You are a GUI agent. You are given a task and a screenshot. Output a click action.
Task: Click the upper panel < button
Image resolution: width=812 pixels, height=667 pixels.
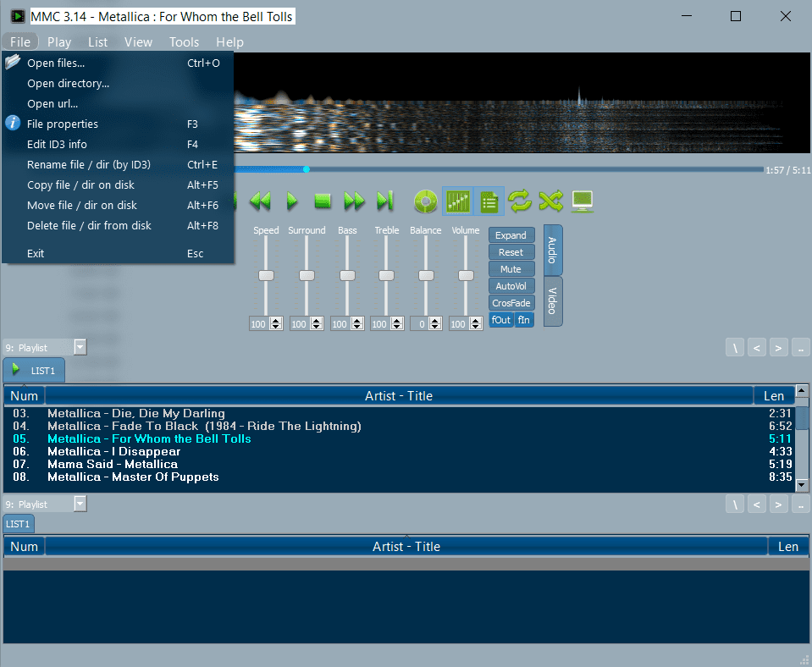[x=757, y=348]
